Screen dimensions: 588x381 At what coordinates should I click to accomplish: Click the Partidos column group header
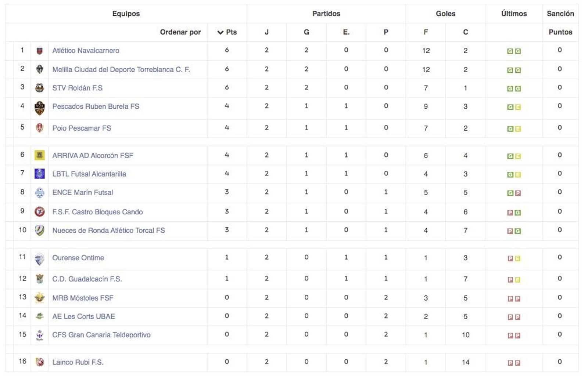tap(326, 14)
